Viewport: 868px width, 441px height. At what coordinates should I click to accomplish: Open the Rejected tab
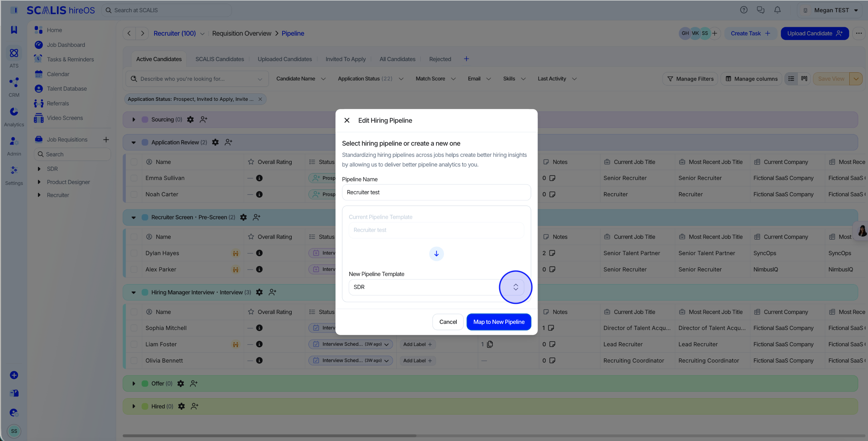(440, 59)
